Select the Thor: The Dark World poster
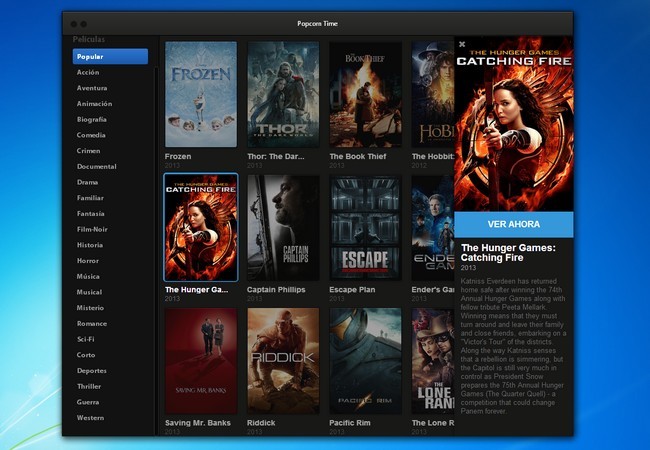Screen dimensions: 650x450 coord(283,94)
